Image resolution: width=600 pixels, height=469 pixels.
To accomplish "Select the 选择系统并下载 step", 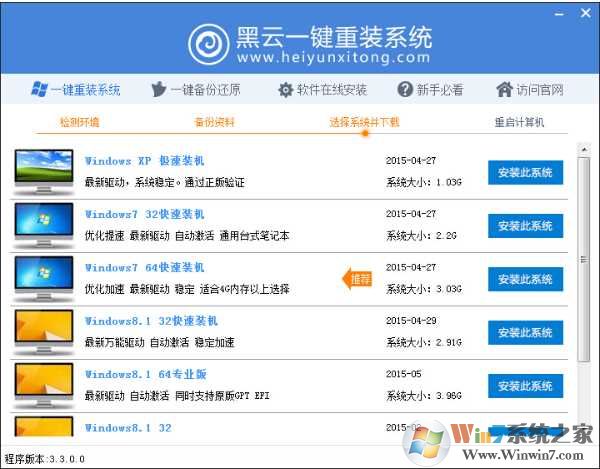I will pos(364,122).
